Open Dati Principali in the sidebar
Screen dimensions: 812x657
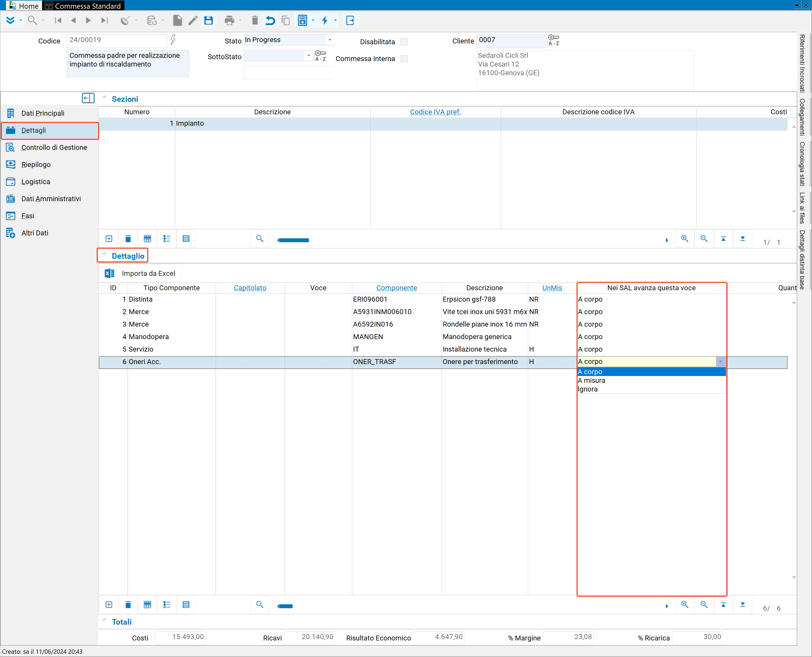(x=49, y=113)
